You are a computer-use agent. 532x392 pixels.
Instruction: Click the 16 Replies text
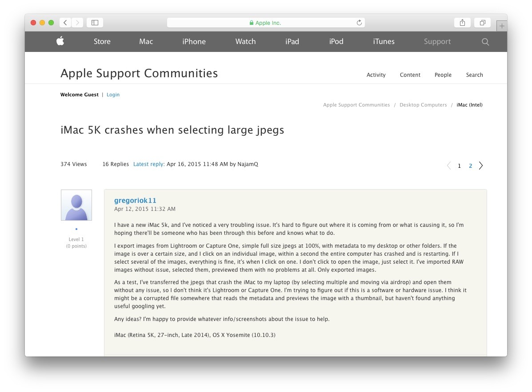(116, 164)
